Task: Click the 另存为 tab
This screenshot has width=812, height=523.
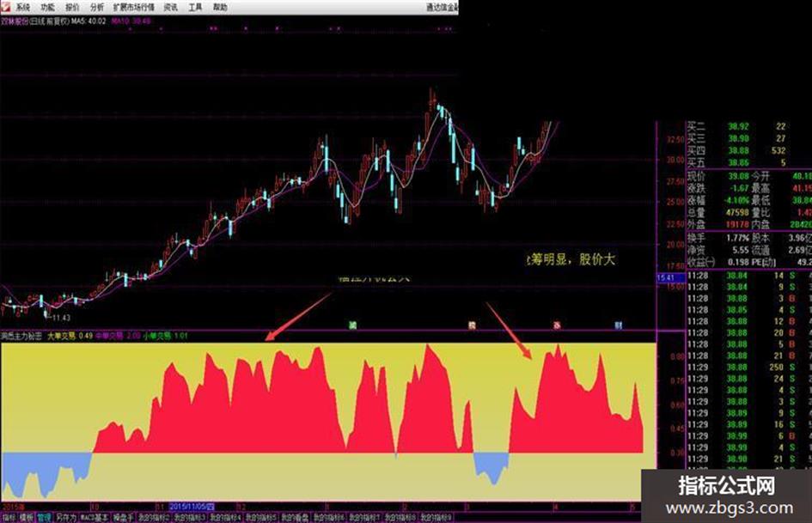Action: click(66, 517)
